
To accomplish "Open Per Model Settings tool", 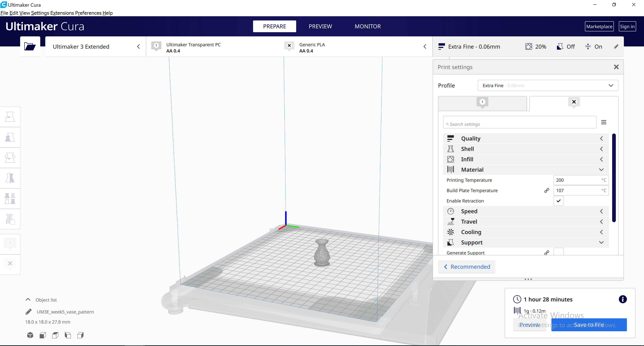I will 10,199.
